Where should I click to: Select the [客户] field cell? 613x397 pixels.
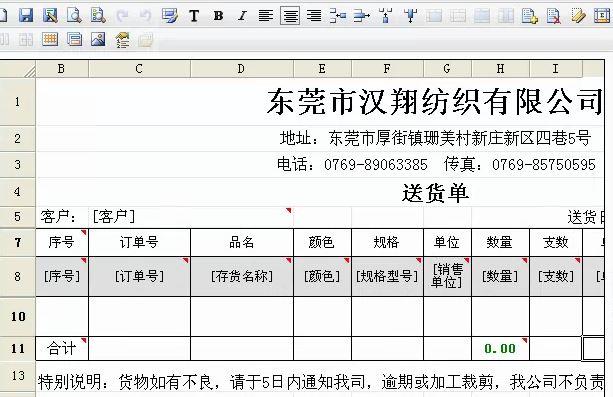[191, 217]
